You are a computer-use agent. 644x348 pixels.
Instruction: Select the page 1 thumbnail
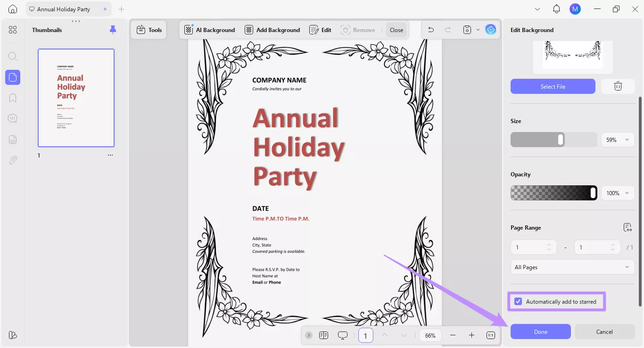pos(76,98)
